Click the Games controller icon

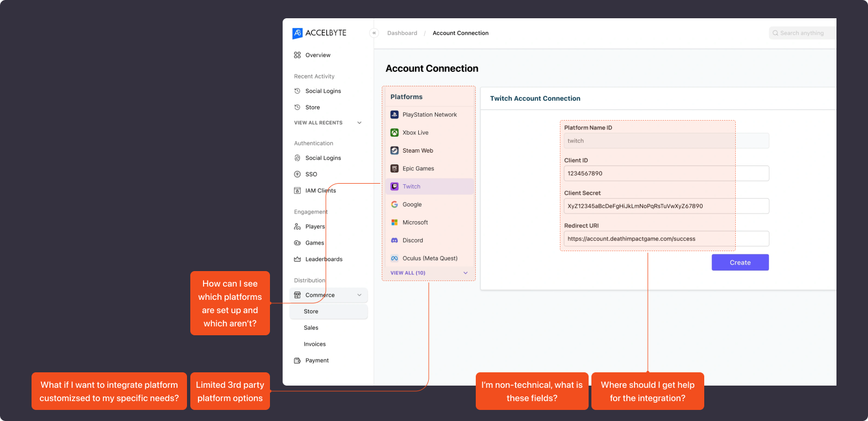pos(298,243)
